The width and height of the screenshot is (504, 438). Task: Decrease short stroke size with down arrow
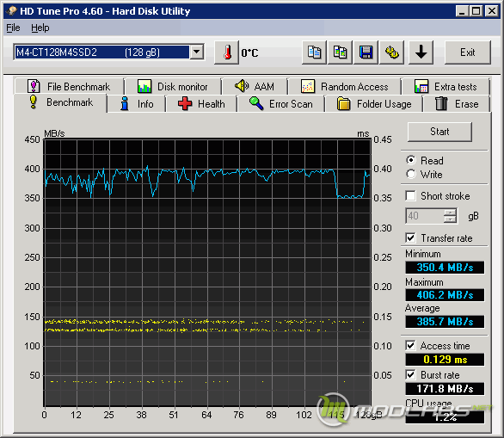[450, 219]
